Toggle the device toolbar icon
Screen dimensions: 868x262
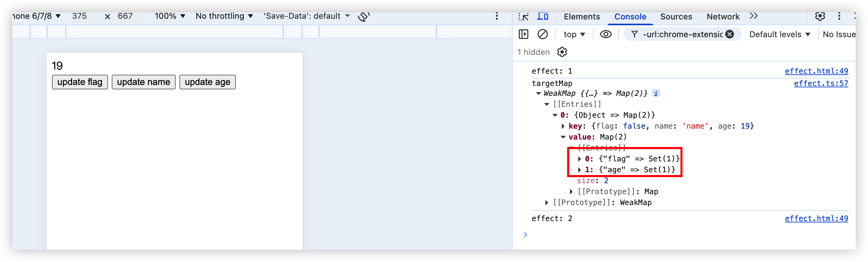543,16
